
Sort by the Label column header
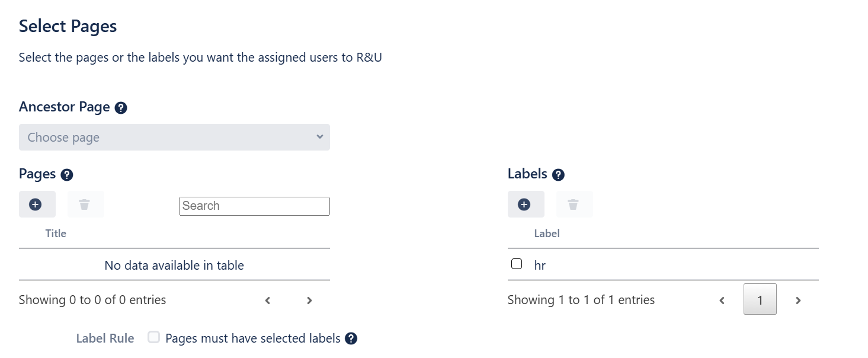[547, 234]
